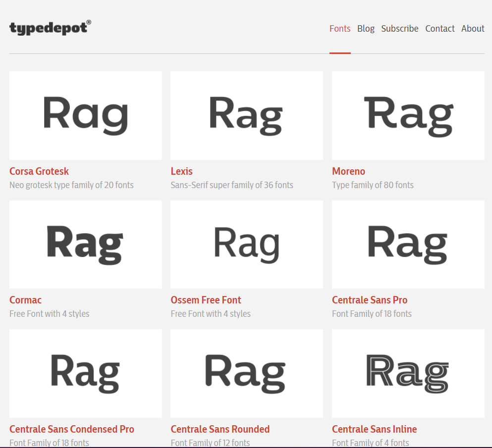Follow the Centrale Sans Rounded title link

tap(220, 429)
